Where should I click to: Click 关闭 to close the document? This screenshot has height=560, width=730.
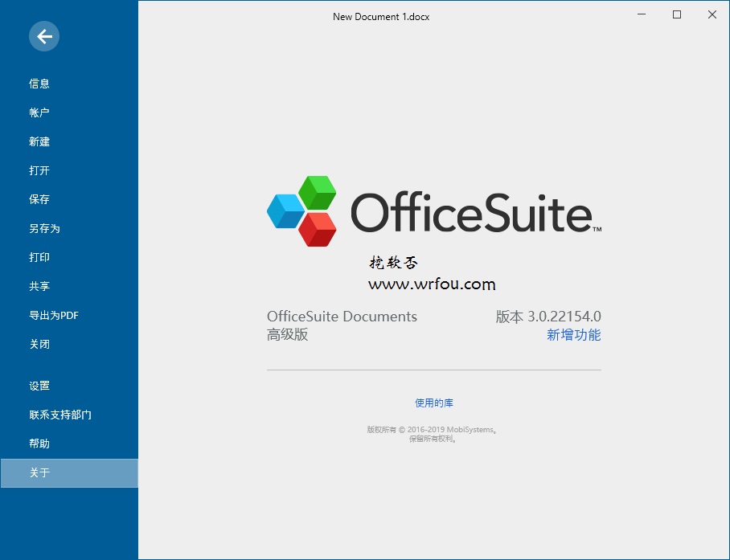39,344
